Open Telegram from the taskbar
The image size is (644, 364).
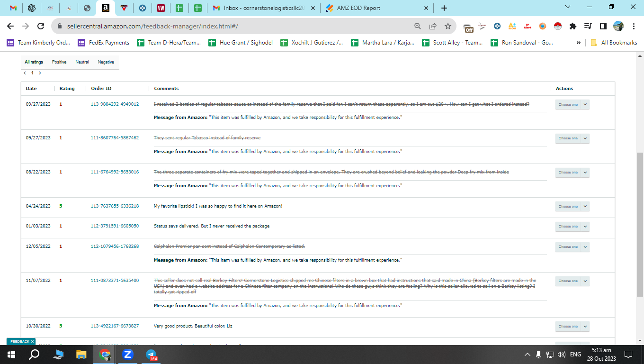coord(151,354)
